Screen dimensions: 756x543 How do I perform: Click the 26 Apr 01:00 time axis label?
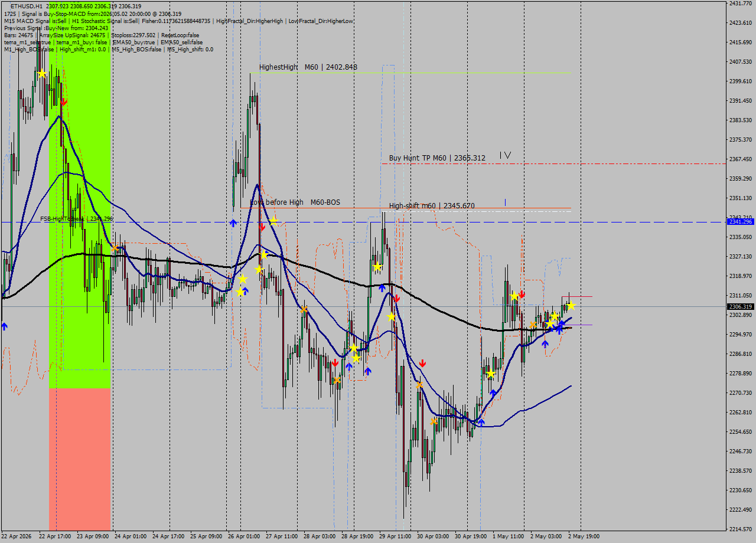point(243,537)
